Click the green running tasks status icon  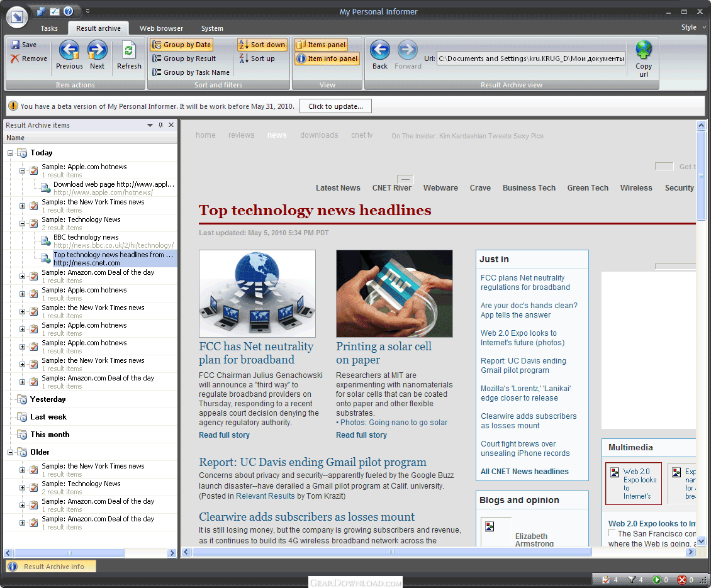point(657,580)
